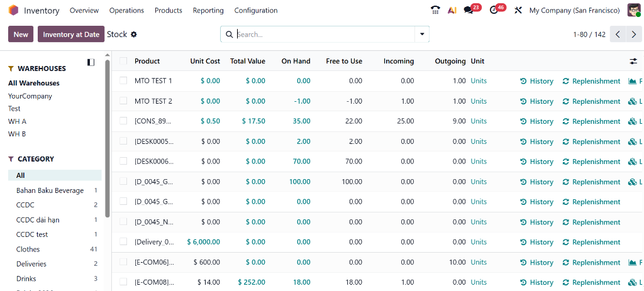
Task: Open the AI assistant icon
Action: [452, 10]
